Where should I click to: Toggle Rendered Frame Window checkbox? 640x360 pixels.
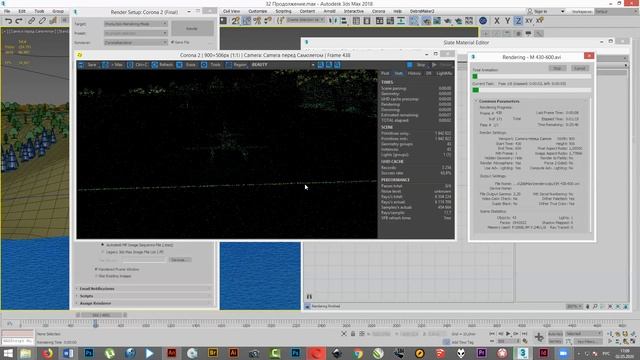point(96,269)
